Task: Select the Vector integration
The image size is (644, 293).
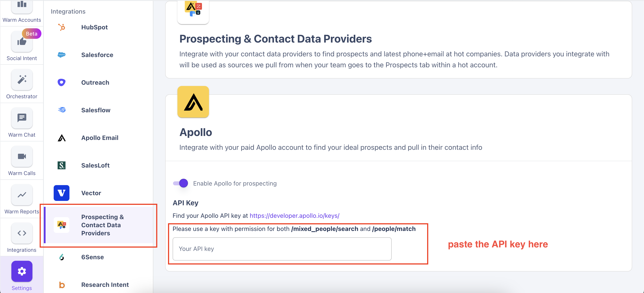Action: pyautogui.click(x=91, y=193)
